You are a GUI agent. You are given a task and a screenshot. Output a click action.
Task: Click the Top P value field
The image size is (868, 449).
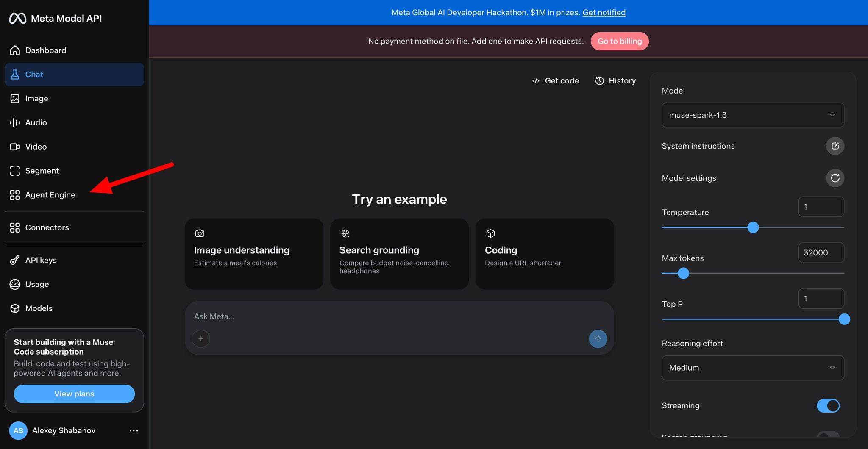[821, 299]
